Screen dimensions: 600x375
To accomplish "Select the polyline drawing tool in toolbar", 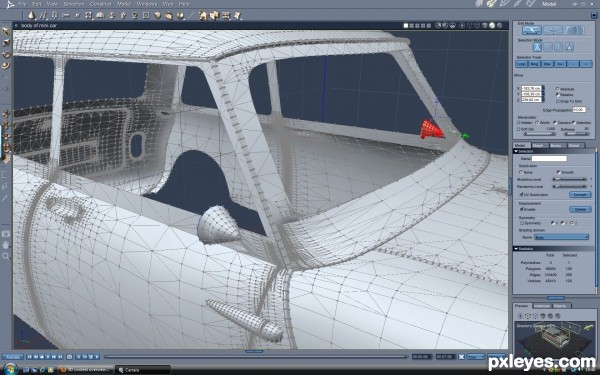I will [43, 15].
